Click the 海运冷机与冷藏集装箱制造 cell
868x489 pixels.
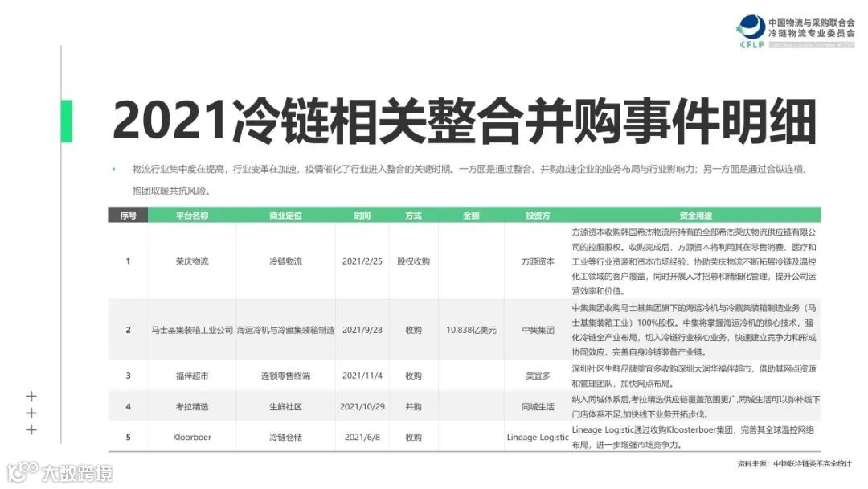pyautogui.click(x=285, y=330)
